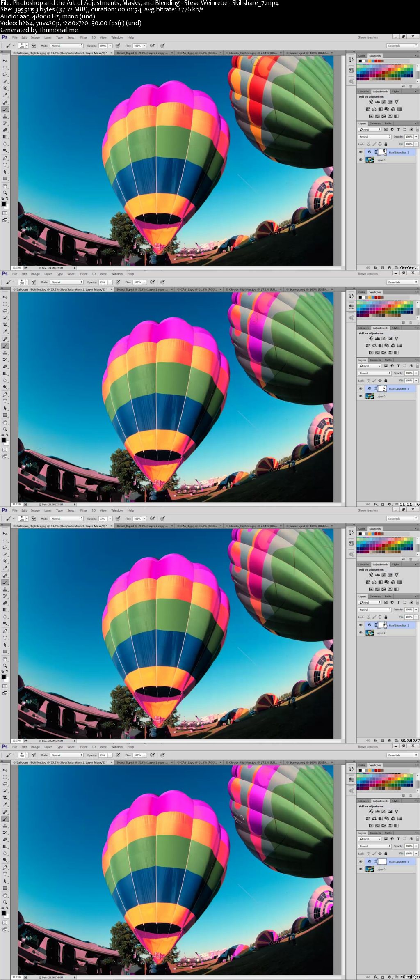Open the layer blend mode dropdown in the third frame
Viewport: 420px width, 980px height.
tap(375, 610)
